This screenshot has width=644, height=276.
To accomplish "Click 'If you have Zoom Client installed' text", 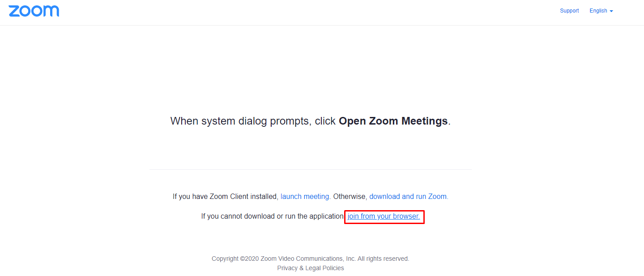I will tap(226, 196).
